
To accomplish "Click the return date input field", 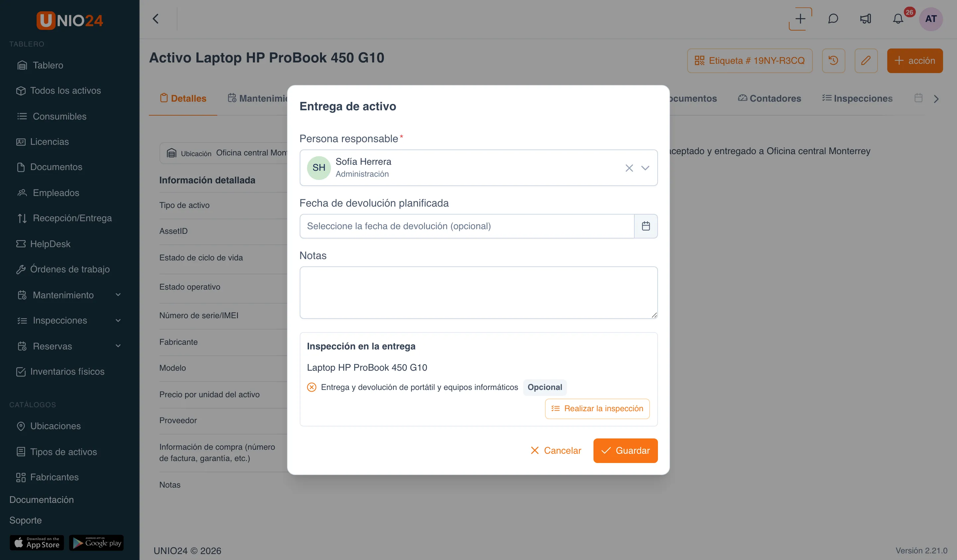I will pyautogui.click(x=467, y=226).
